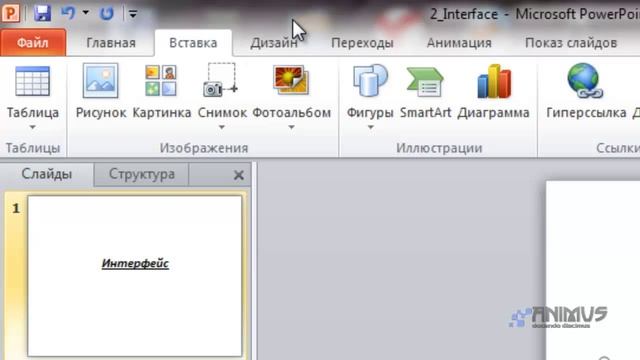Redo the last action
The width and height of the screenshot is (640, 360).
tap(107, 14)
